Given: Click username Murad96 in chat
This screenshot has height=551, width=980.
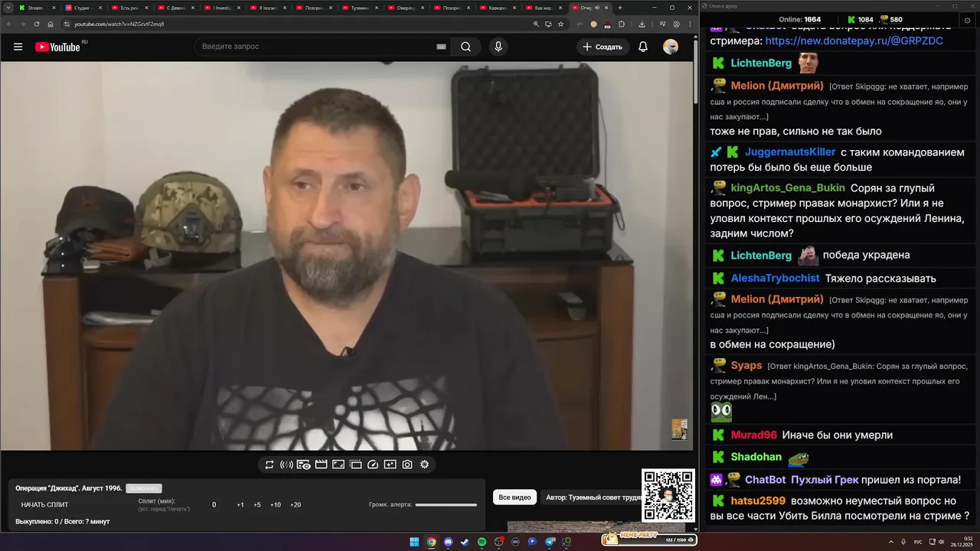Looking at the screenshot, I should pos(753,435).
